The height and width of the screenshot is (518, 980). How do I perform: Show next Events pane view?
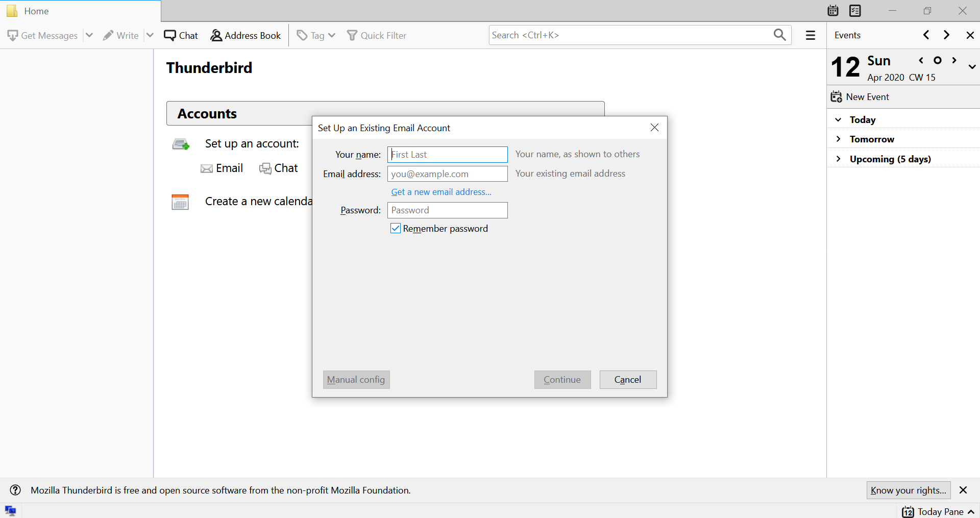click(x=947, y=35)
